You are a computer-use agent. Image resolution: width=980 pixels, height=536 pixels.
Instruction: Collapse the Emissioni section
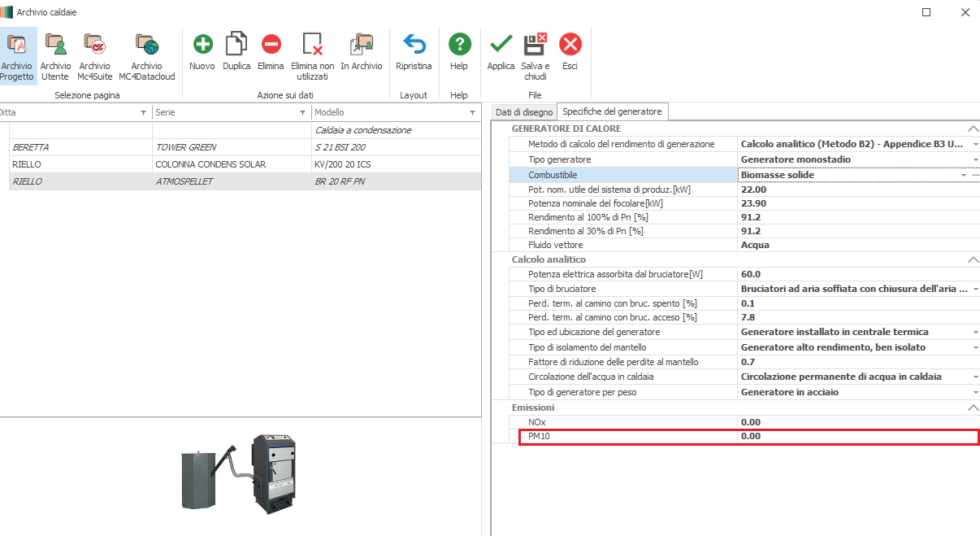tap(972, 407)
